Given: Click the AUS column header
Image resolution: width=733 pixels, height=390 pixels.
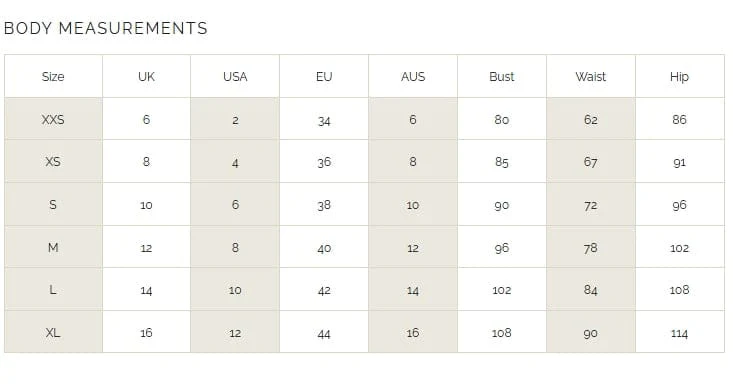Looking at the screenshot, I should pyautogui.click(x=413, y=77).
